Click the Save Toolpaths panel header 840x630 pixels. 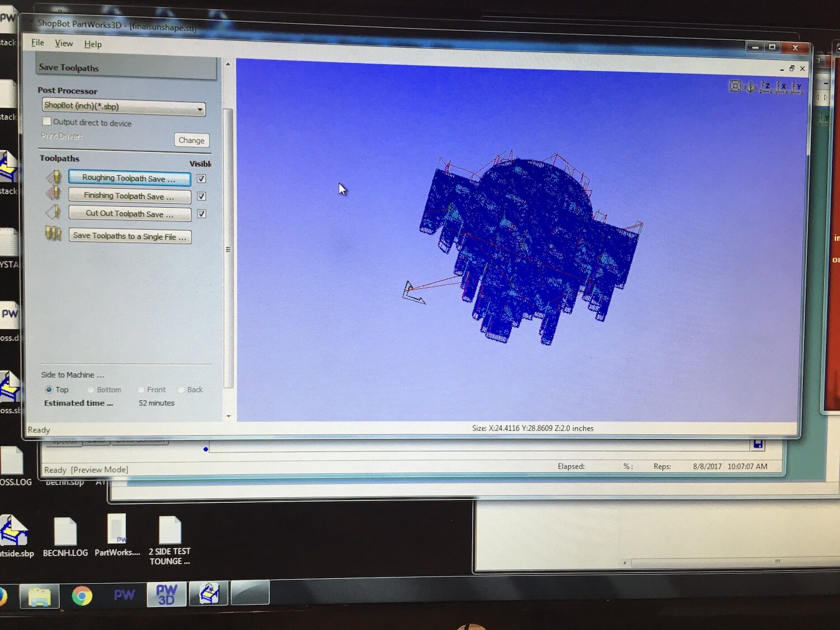(x=126, y=68)
